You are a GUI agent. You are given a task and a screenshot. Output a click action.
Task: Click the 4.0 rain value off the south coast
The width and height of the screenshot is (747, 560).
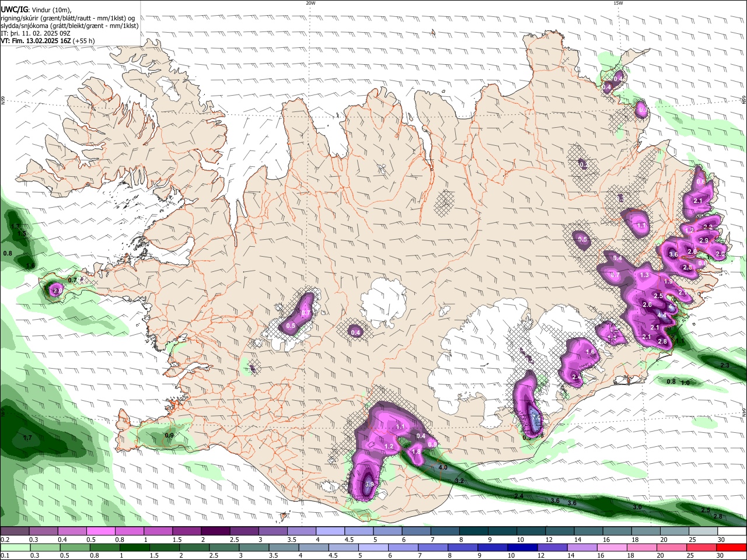442,467
